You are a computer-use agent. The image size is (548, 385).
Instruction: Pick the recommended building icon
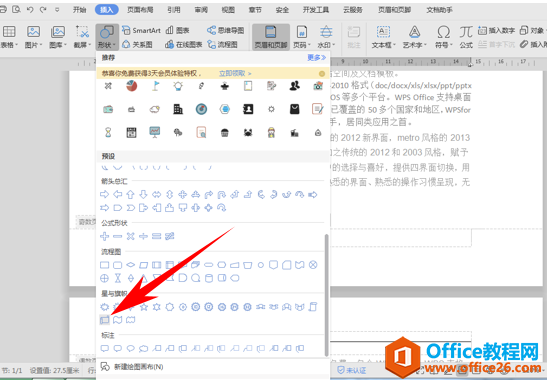[x=178, y=109]
